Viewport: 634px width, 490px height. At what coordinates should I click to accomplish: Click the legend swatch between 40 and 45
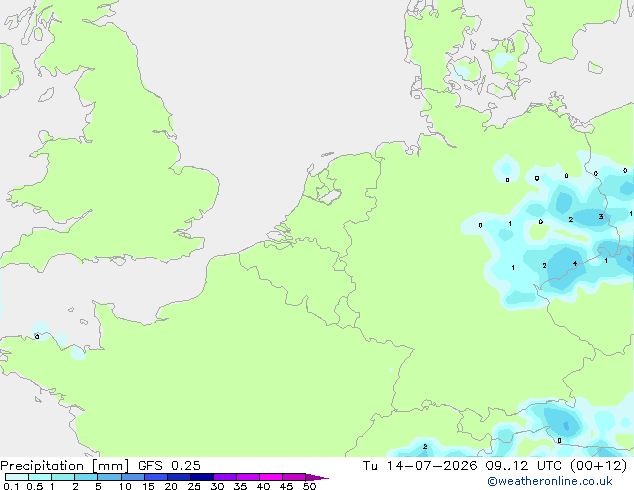(271, 477)
